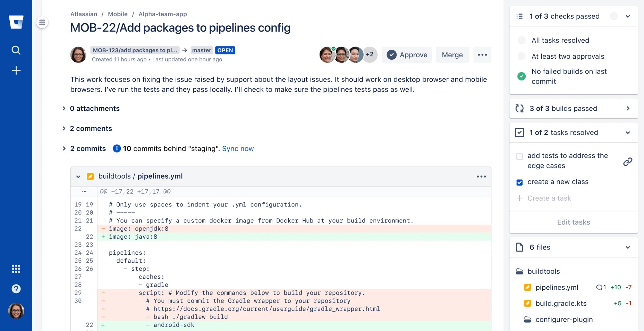Screen dimensions: 644x331
Task: Click the help question-mark icon
Action: (x=16, y=288)
